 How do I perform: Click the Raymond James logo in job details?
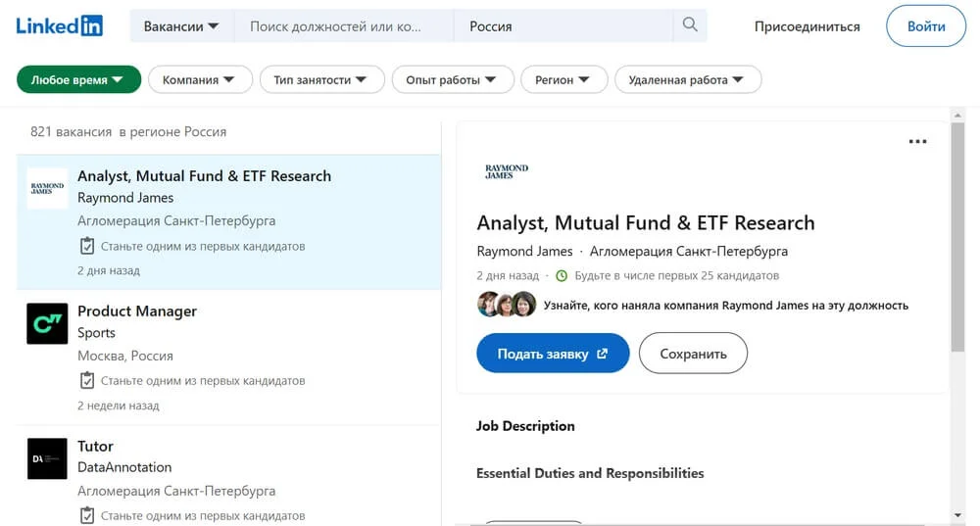[507, 171]
